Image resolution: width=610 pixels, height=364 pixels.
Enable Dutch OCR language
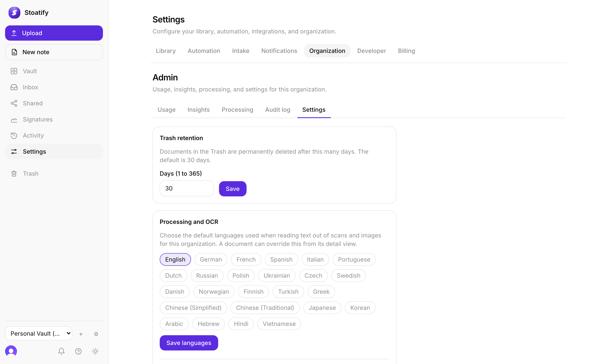173,276
